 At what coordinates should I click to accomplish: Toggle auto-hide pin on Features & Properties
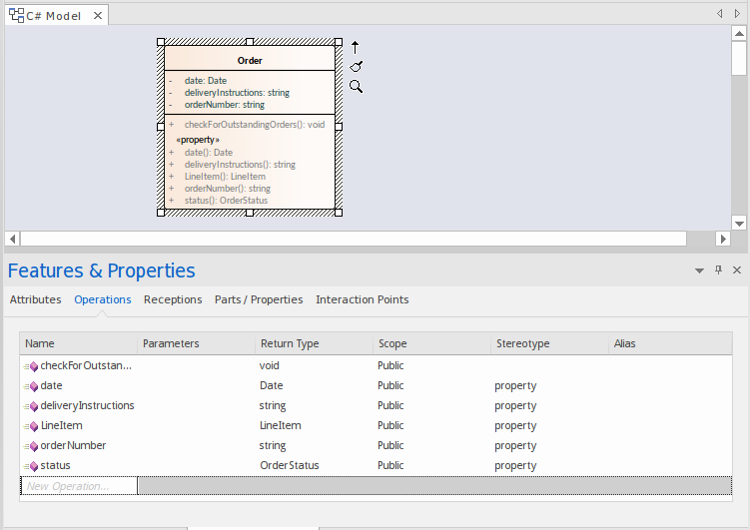718,271
